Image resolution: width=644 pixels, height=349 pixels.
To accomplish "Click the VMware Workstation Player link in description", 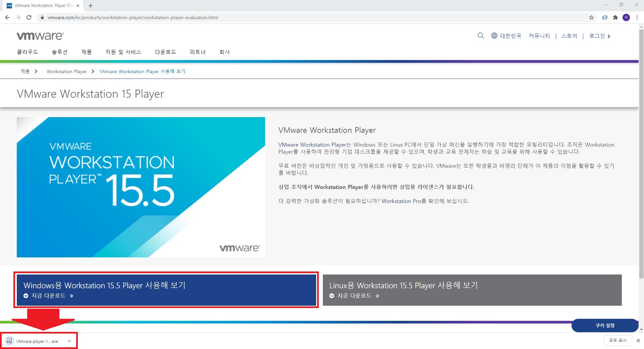I will click(x=312, y=145).
